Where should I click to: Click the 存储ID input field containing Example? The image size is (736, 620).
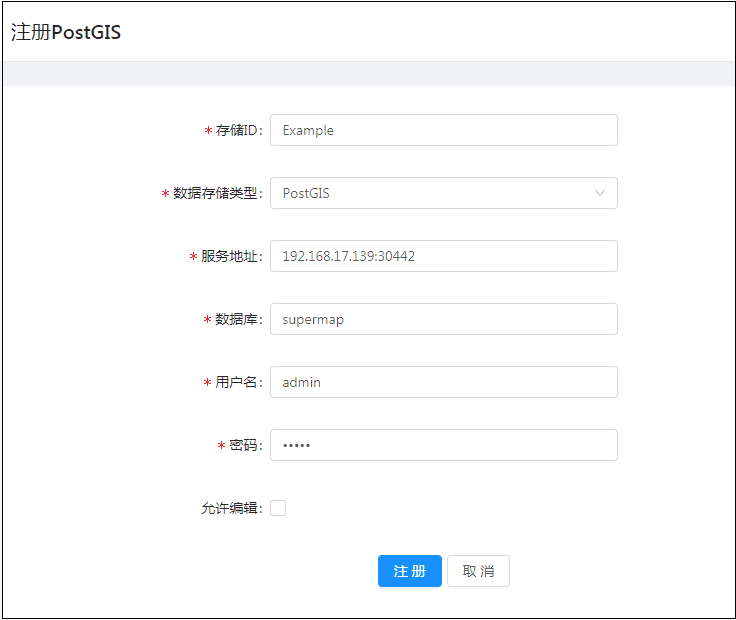443,130
